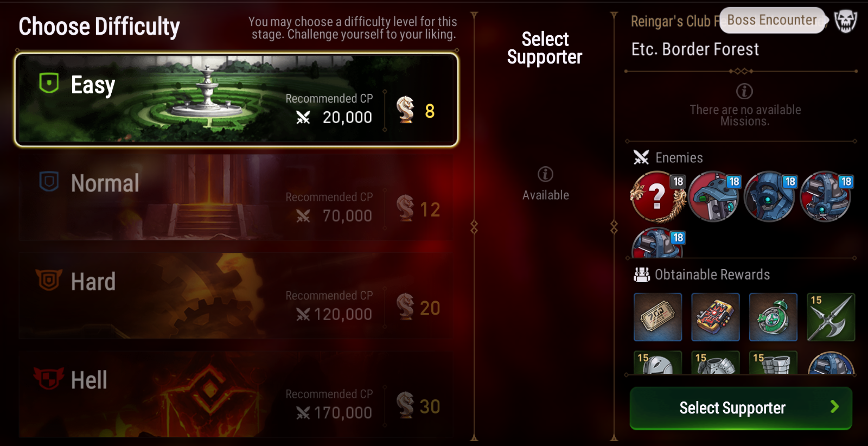Tap the chevron arrow on Select Supporter
This screenshot has width=868, height=446.
(x=834, y=407)
